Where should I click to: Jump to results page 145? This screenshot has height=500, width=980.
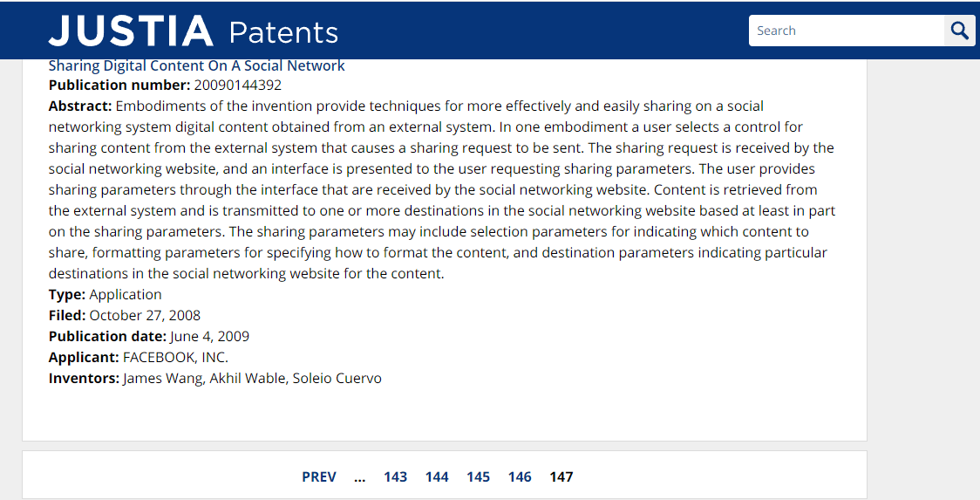[x=478, y=476]
